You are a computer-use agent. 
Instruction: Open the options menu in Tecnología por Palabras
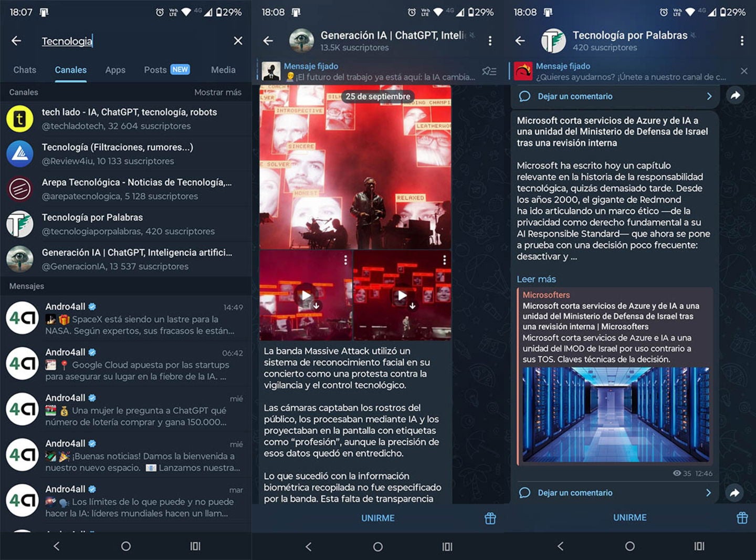(742, 40)
